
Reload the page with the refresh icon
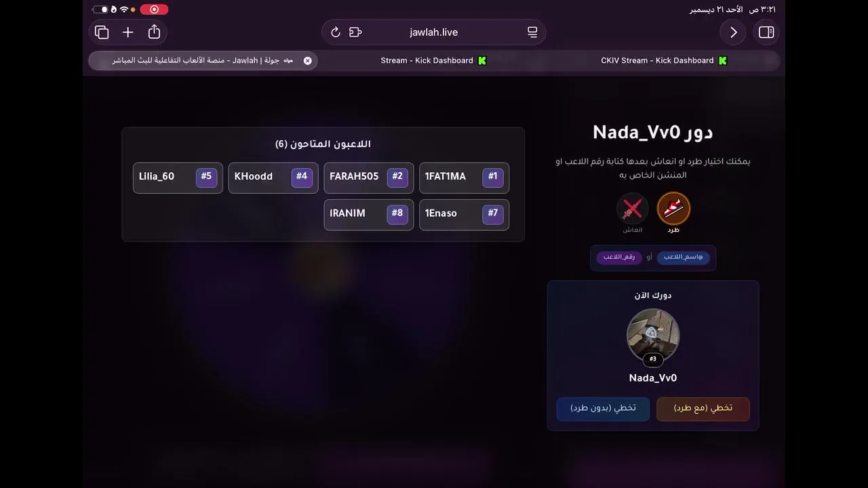(335, 33)
